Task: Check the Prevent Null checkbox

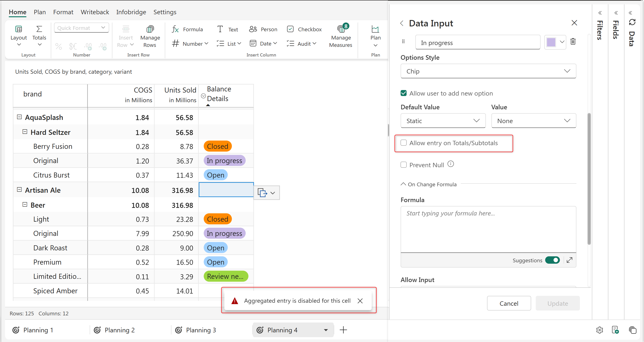Action: [404, 165]
